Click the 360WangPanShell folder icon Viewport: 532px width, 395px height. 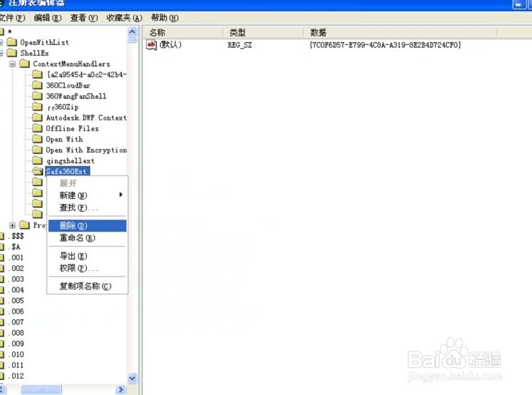coord(37,96)
